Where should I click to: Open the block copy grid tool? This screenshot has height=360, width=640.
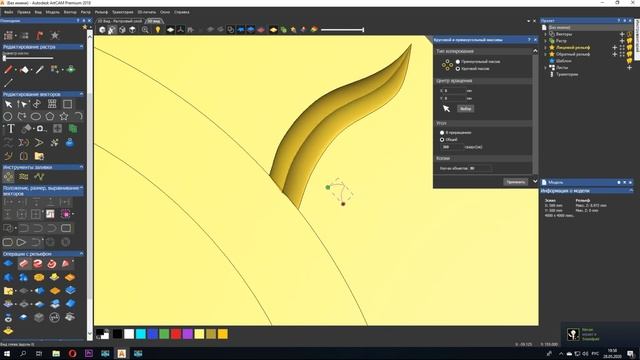[52, 104]
